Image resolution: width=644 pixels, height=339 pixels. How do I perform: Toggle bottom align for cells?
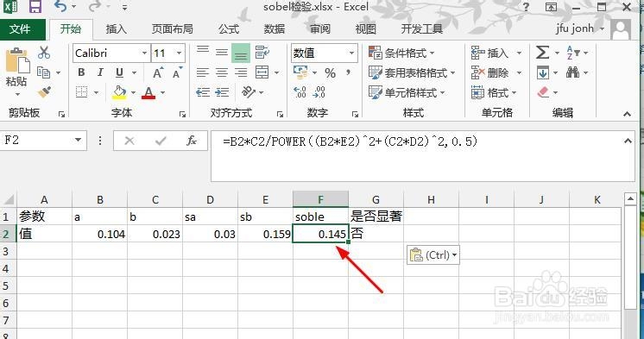point(241,53)
